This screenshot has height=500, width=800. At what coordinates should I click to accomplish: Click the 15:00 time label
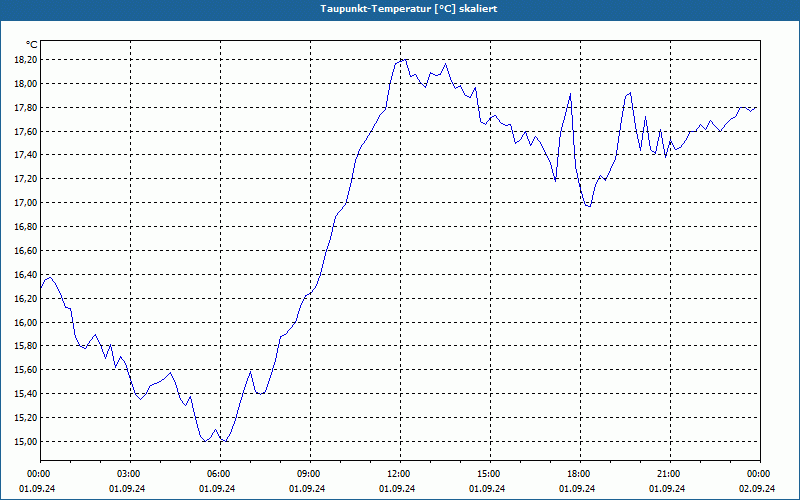coord(490,474)
